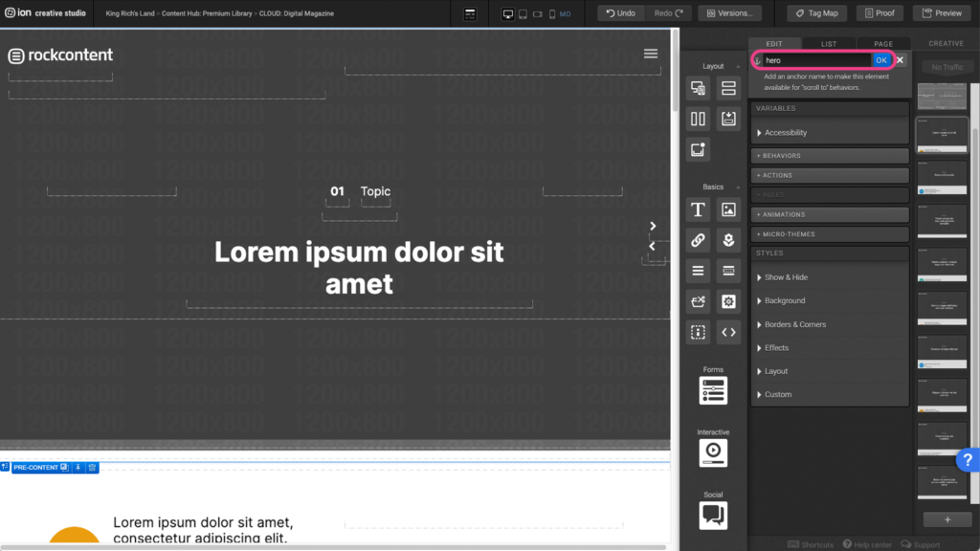Confirm anchor name with OK
980x551 pixels.
coord(880,60)
